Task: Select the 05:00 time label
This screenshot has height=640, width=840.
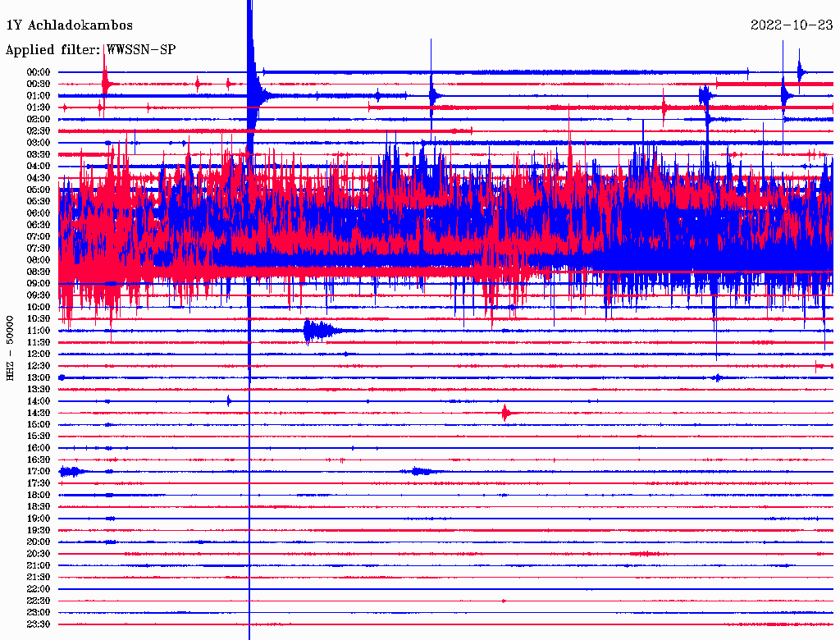Action: (x=39, y=190)
